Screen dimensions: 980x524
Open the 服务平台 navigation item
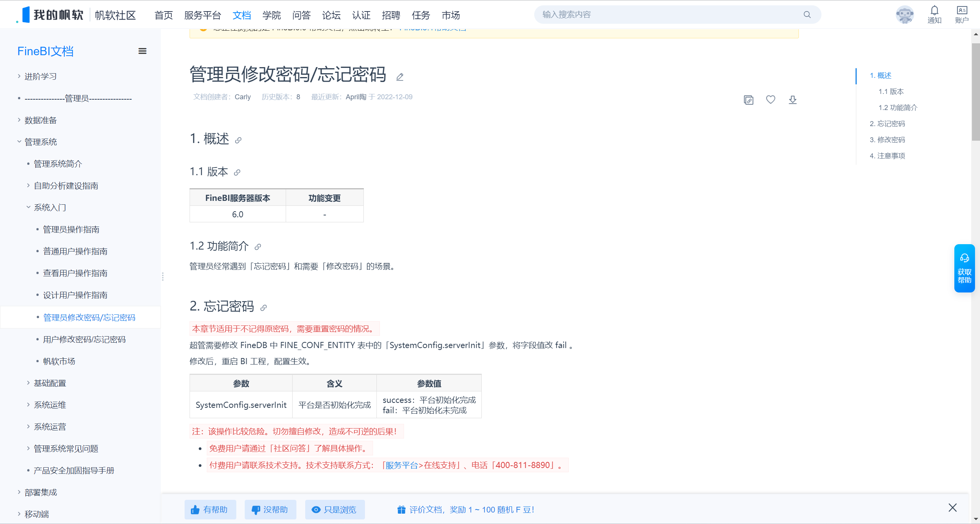click(203, 15)
